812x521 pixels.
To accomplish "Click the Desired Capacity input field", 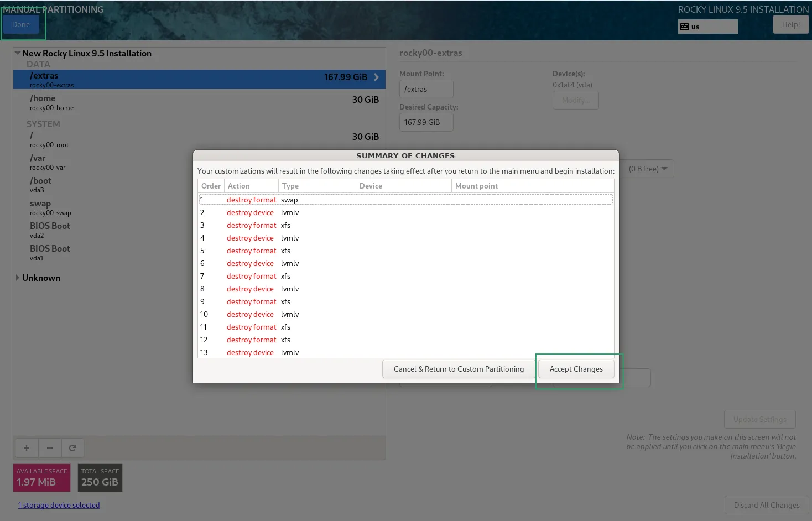I will (x=426, y=122).
